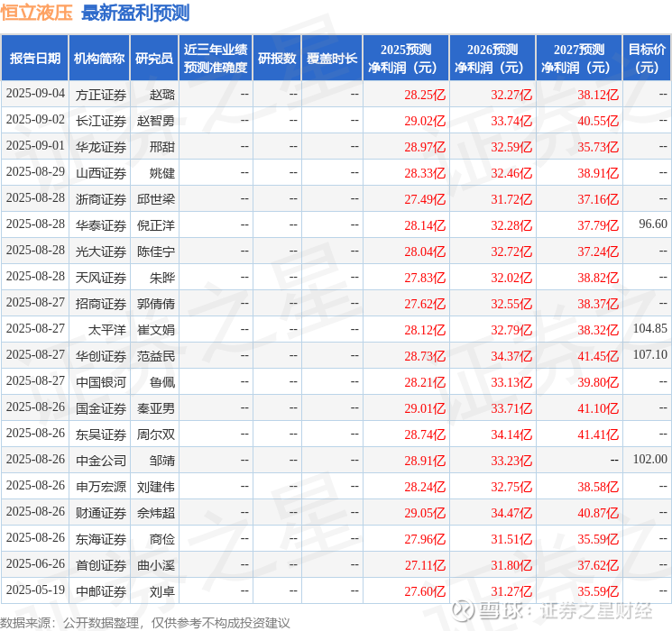672x631 pixels.
Task: Click analyst name 赵璐
Action: [x=162, y=95]
